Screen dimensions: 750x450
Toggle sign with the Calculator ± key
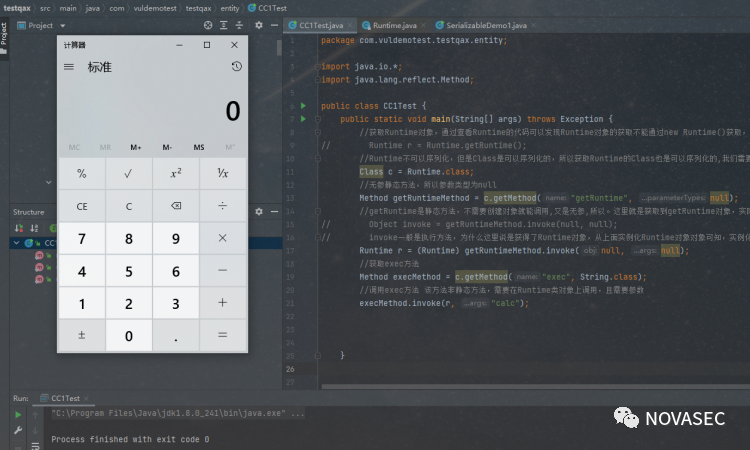pos(82,335)
